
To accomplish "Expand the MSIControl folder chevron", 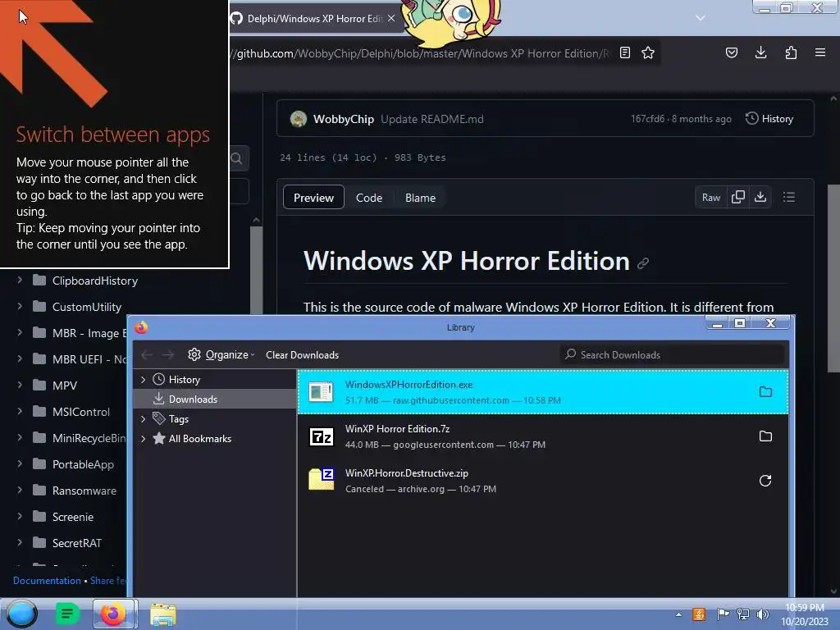I will point(20,411).
